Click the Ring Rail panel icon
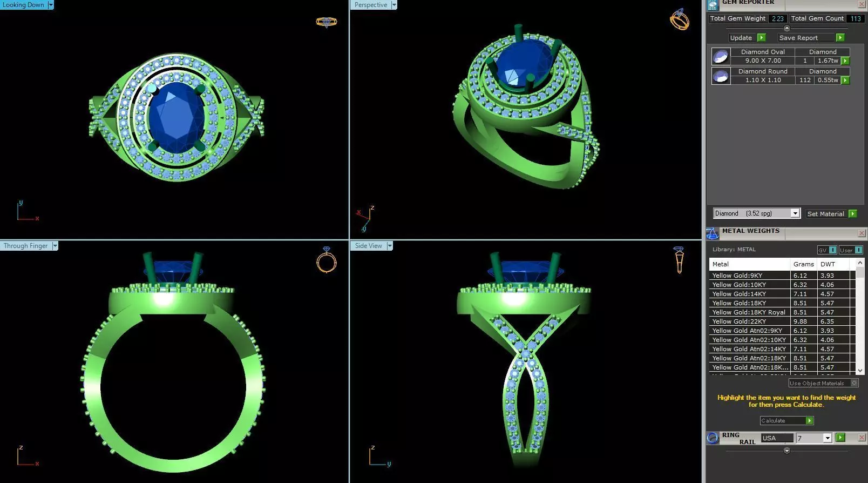Image resolution: width=868 pixels, height=483 pixels. [713, 438]
